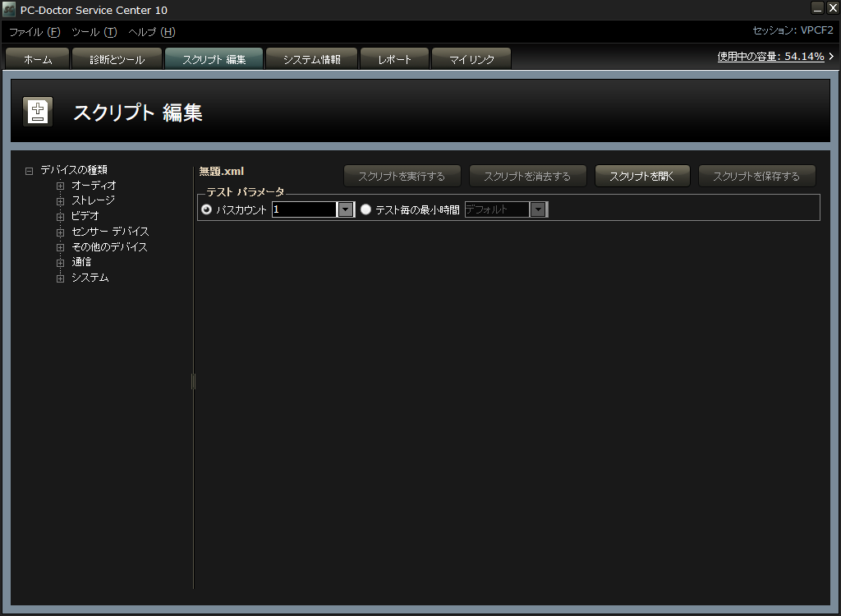Open the 使用中の容量: 54.14% link
Viewport: 841px width, 616px height.
(770, 57)
